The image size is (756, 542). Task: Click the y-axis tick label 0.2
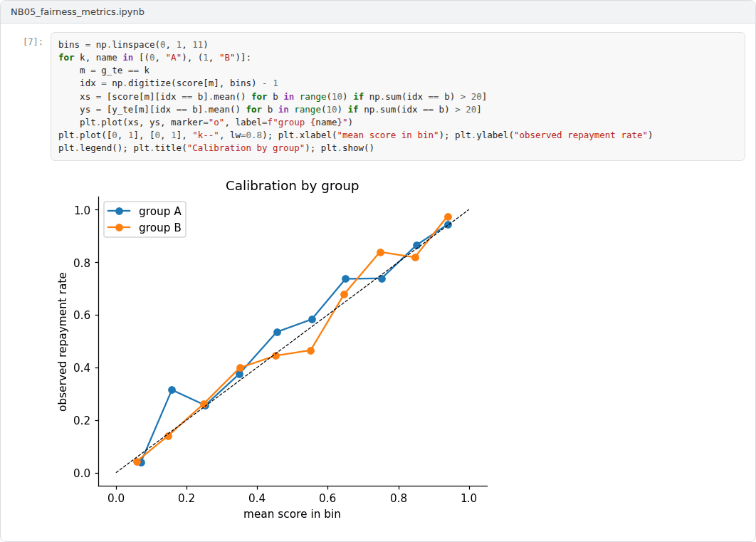(x=82, y=420)
